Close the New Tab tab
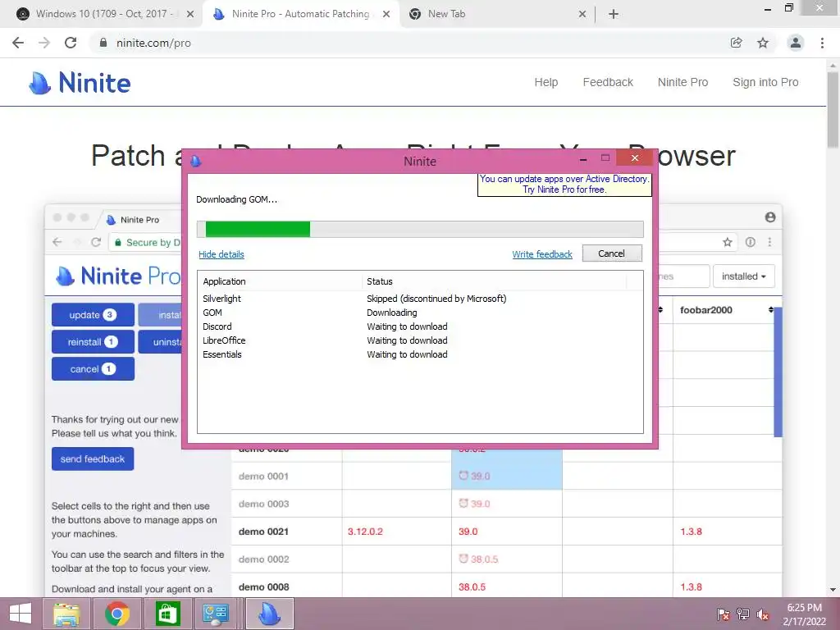840x630 pixels. [582, 15]
